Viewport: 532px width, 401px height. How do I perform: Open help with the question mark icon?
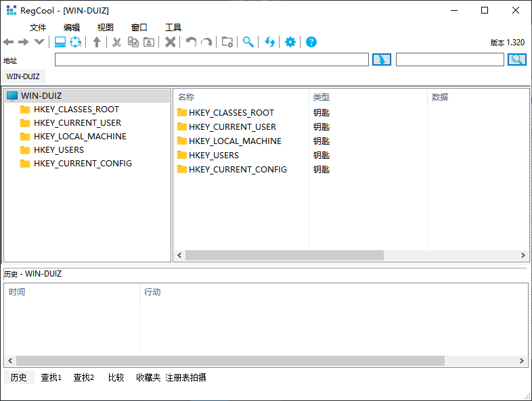point(311,42)
